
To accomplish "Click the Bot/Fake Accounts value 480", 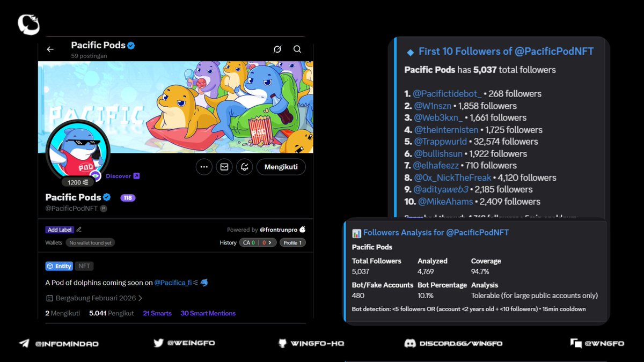I will 358,295.
